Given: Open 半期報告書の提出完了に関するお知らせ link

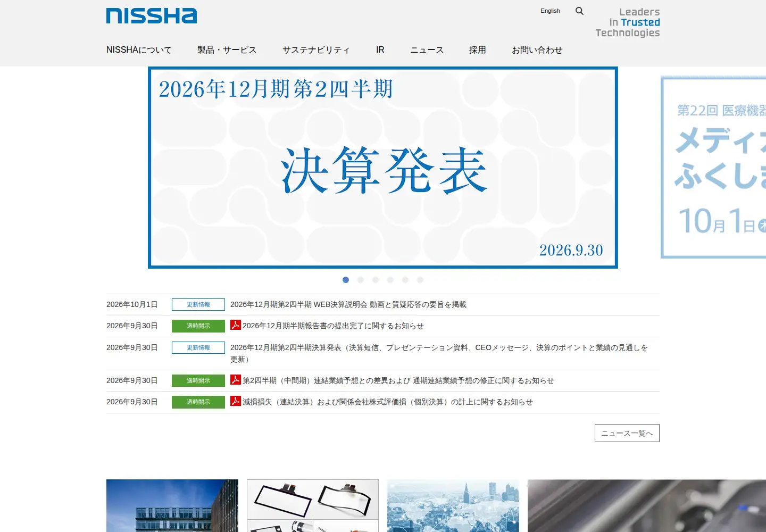Looking at the screenshot, I should [x=333, y=326].
